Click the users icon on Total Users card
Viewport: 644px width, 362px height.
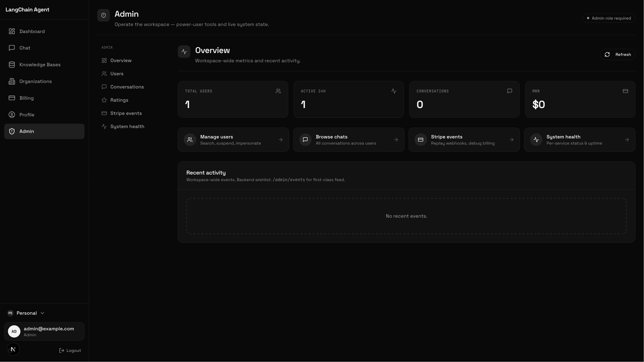tap(278, 91)
